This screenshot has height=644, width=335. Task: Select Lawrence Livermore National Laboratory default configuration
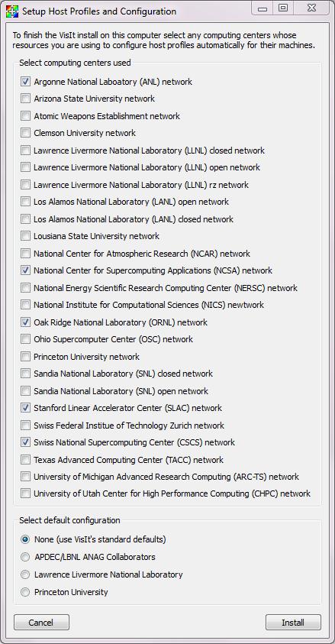click(26, 574)
